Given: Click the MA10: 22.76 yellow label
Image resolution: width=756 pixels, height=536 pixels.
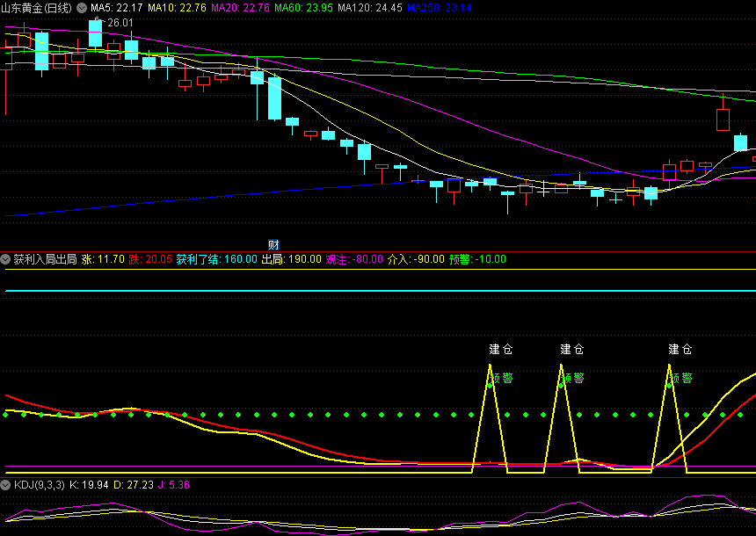Looking at the screenshot, I should pyautogui.click(x=177, y=8).
